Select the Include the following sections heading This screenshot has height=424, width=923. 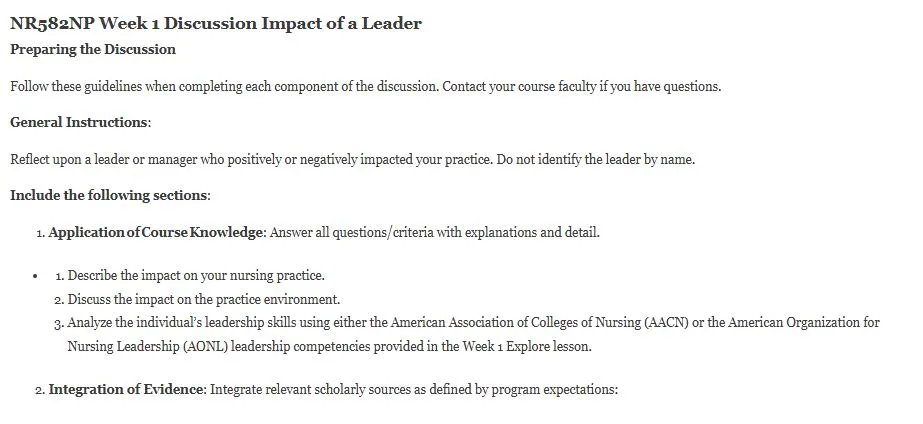pyautogui.click(x=110, y=196)
